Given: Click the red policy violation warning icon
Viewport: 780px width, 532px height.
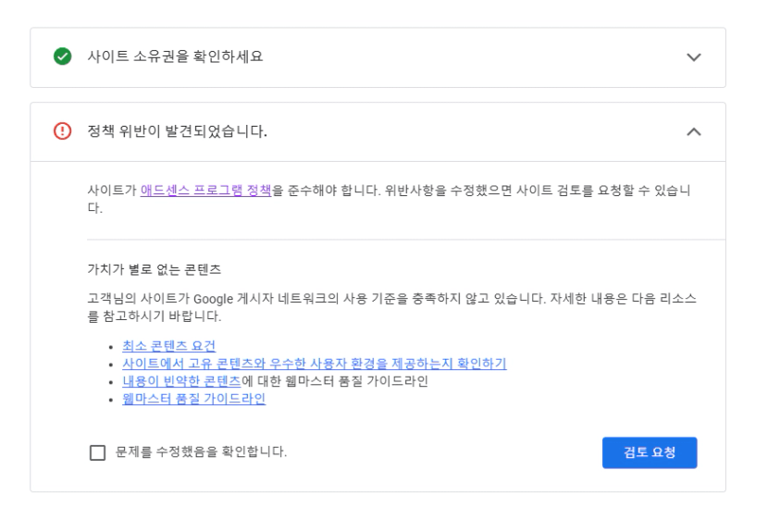Looking at the screenshot, I should pos(60,132).
